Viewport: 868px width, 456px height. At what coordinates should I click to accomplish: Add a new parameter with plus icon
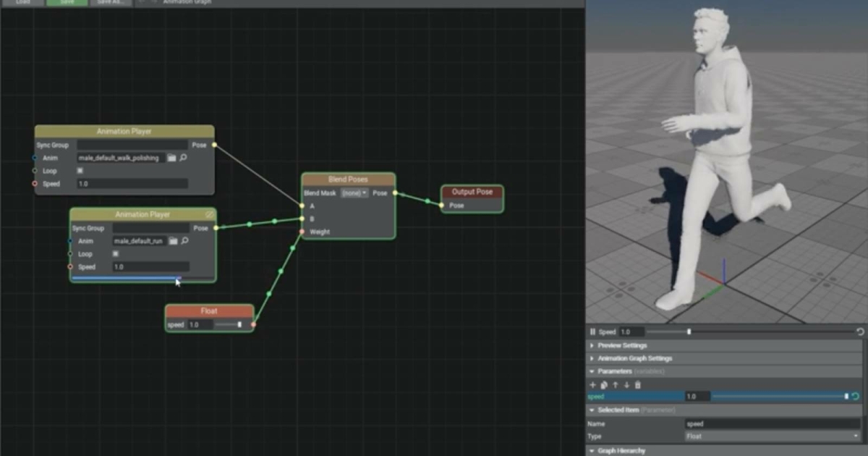pos(592,385)
